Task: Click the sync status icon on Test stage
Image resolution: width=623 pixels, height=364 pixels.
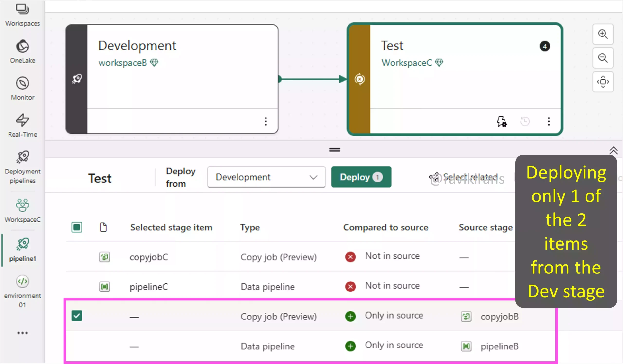Action: [360, 79]
